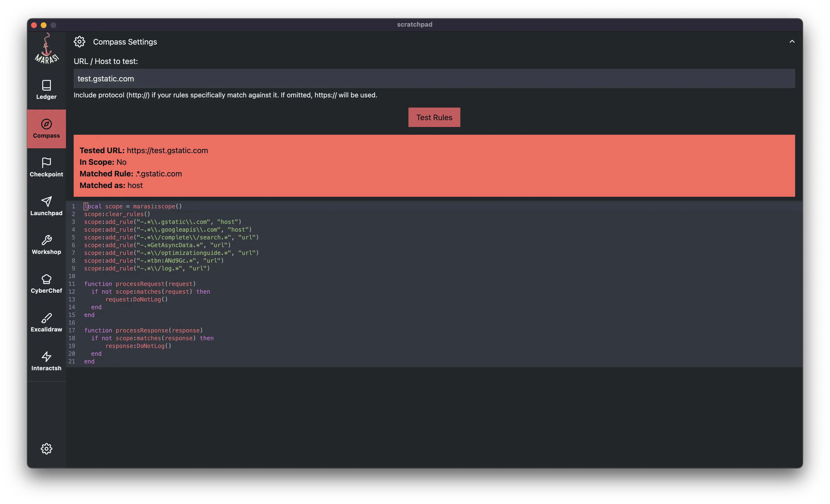830x504 pixels.
Task: Launch the Launchpad tool
Action: pyautogui.click(x=46, y=206)
